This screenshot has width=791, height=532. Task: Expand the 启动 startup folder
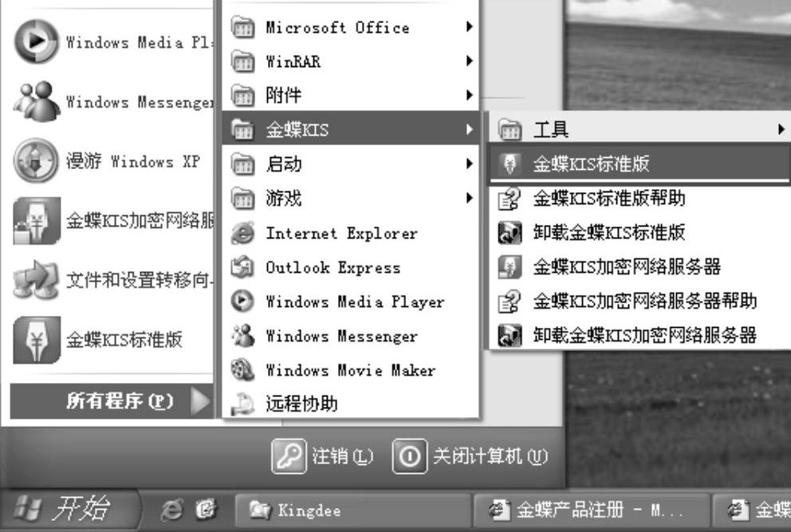(351, 164)
